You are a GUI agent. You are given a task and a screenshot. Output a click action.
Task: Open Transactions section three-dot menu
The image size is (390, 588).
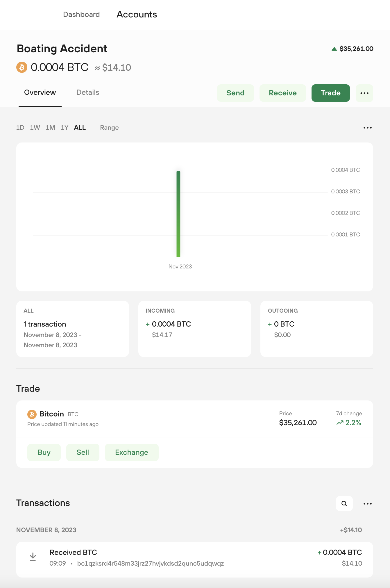click(368, 503)
